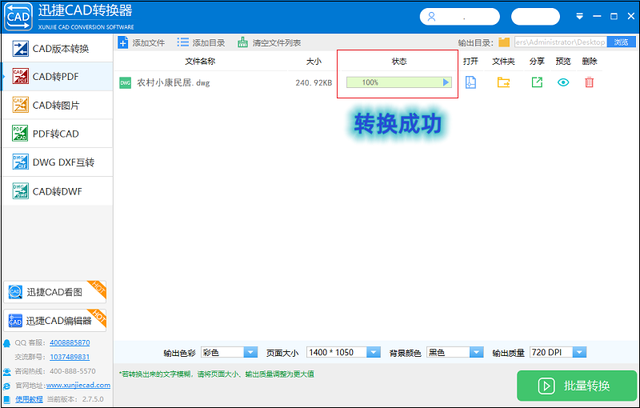Click the QQ客服 number 4008885870 link
This screenshot has width=640, height=408.
click(70, 343)
